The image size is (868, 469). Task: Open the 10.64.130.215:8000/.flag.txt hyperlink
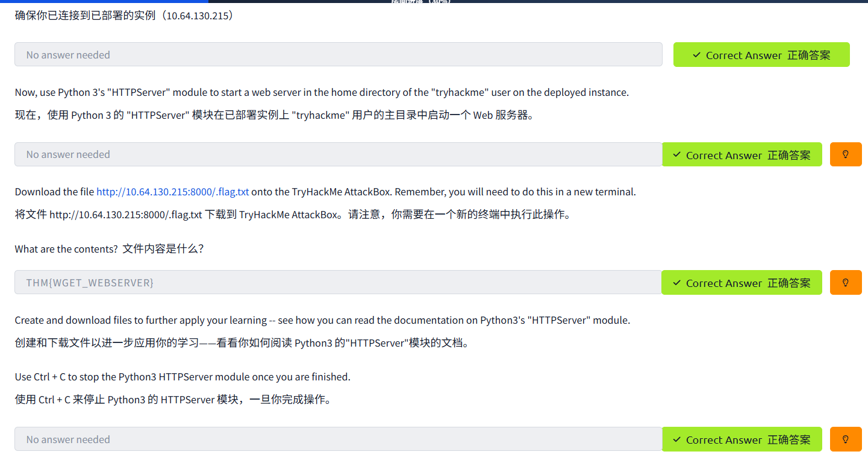point(172,192)
